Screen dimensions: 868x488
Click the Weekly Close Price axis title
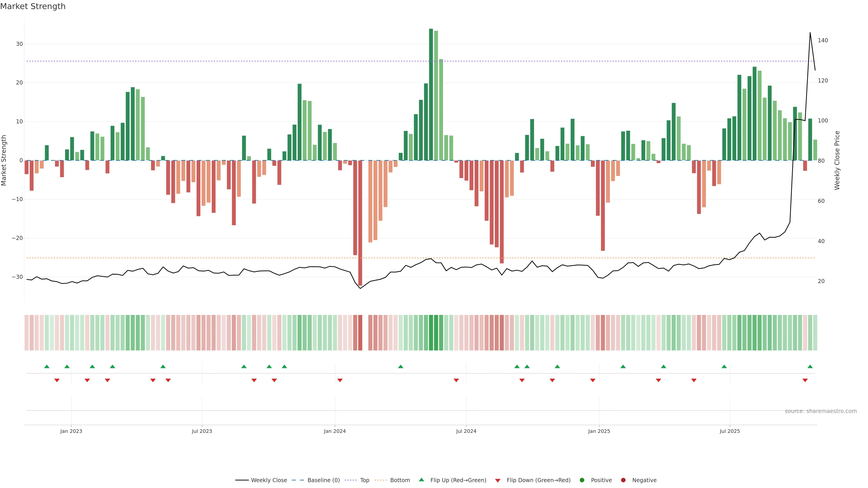[837, 160]
